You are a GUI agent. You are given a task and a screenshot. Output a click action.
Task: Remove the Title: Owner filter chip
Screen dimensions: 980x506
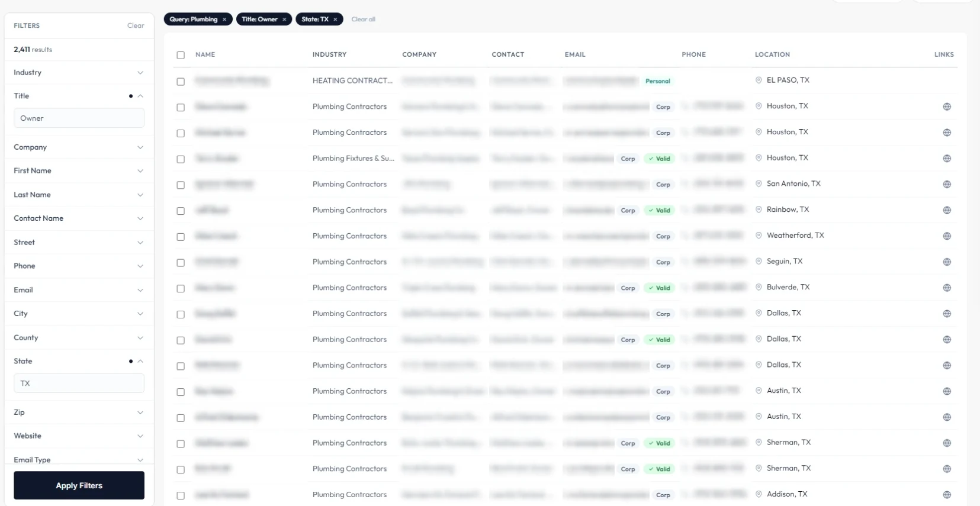coord(284,20)
